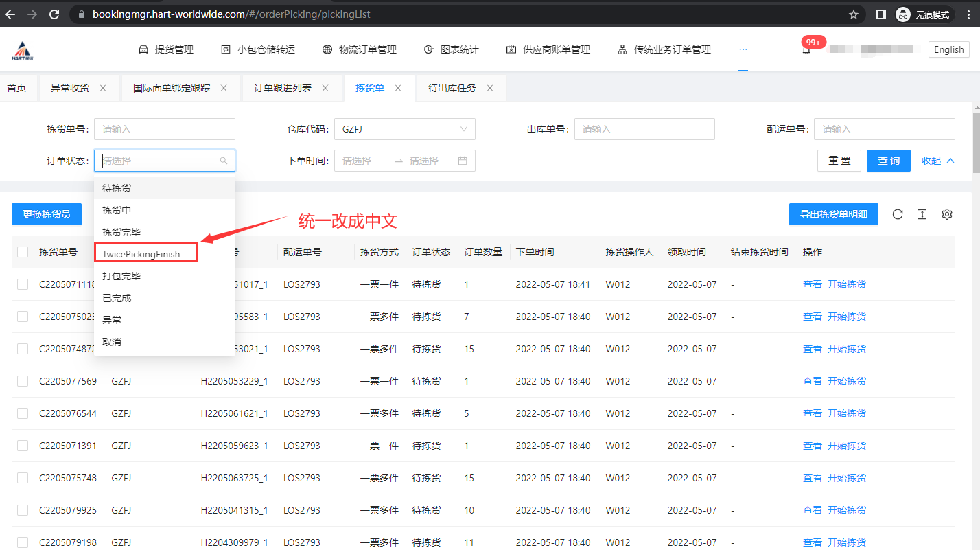Collapse the search filters with 收起

[938, 161]
